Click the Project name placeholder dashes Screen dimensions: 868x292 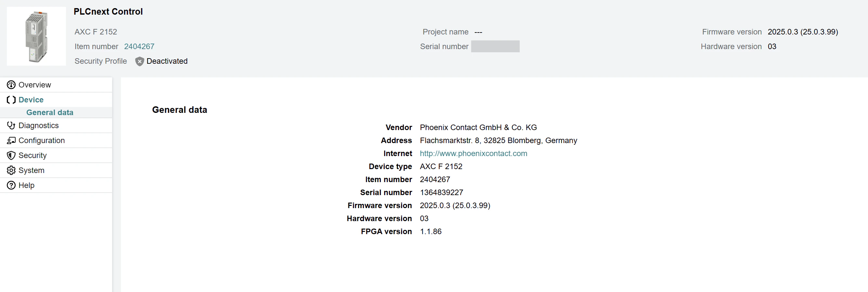[478, 32]
